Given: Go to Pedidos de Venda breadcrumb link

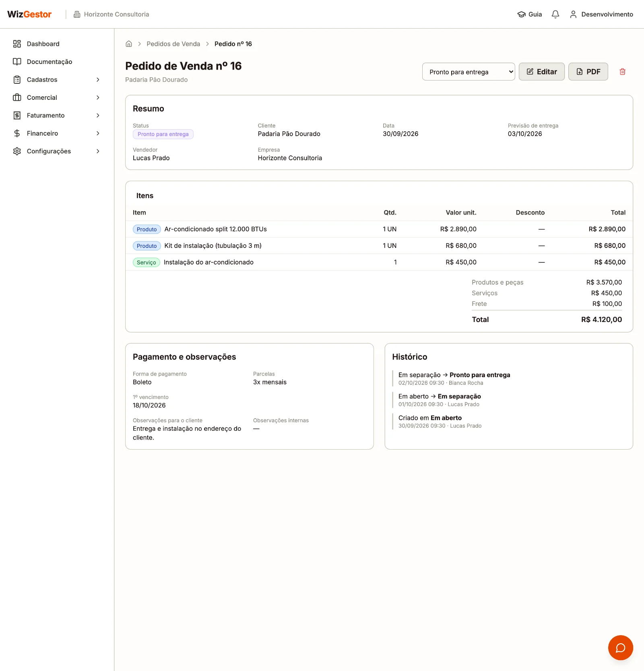Looking at the screenshot, I should click(173, 44).
